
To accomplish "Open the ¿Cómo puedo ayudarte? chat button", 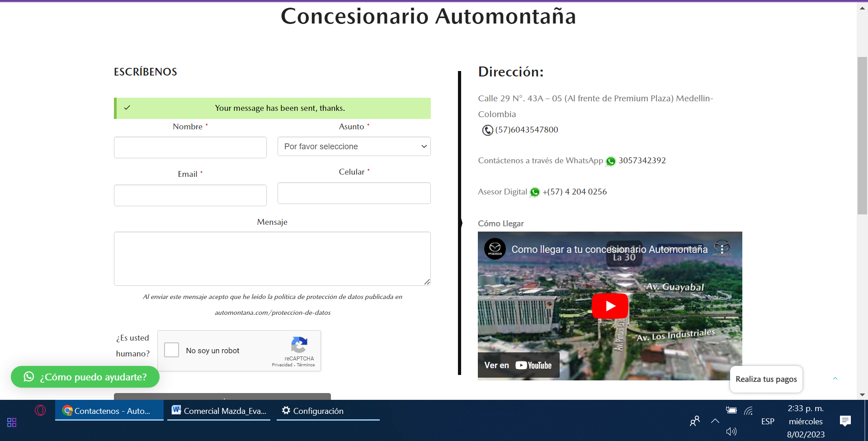I will point(85,377).
